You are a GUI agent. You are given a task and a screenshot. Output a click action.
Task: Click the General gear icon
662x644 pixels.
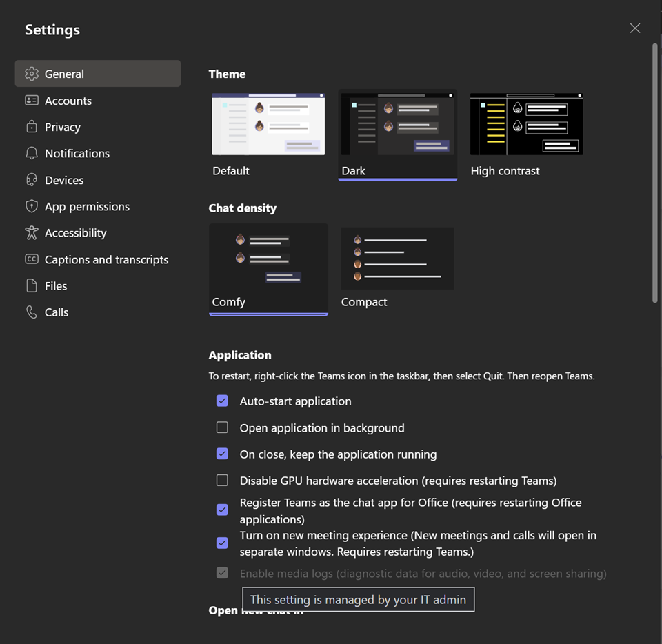(x=32, y=74)
